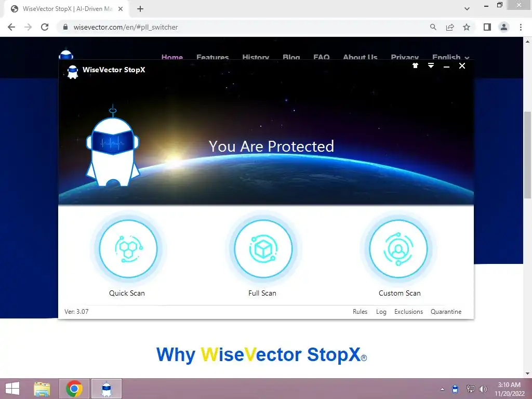Open the Blog menu item
Image resolution: width=532 pixels, height=399 pixels.
[x=291, y=57]
